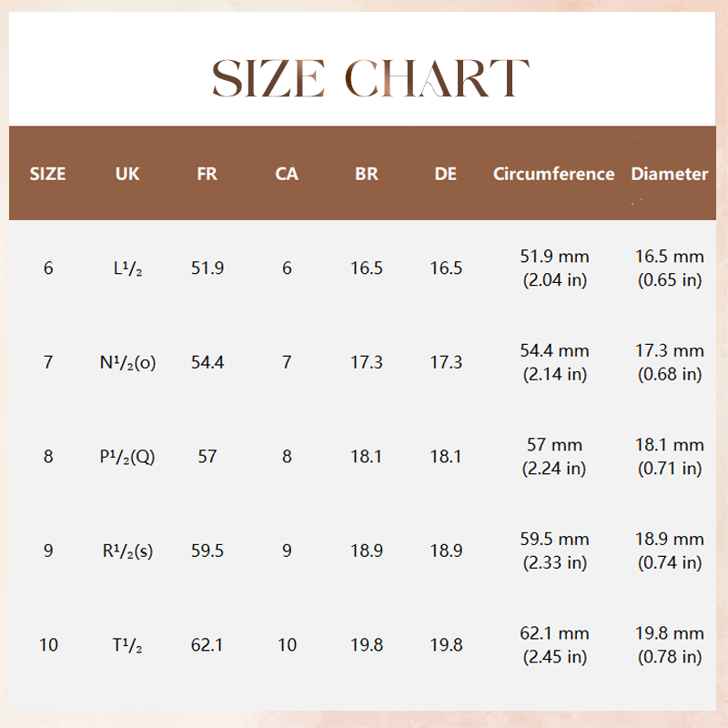Select the 18.1 mm (0.71 in) diameter cell

click(670, 457)
